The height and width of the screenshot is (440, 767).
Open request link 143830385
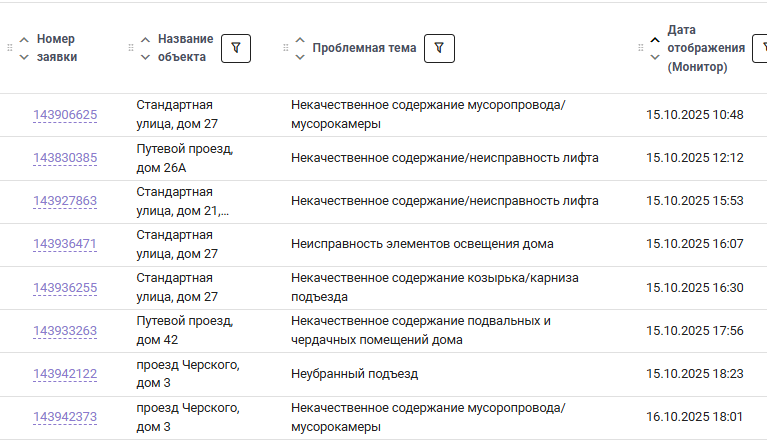coord(65,158)
